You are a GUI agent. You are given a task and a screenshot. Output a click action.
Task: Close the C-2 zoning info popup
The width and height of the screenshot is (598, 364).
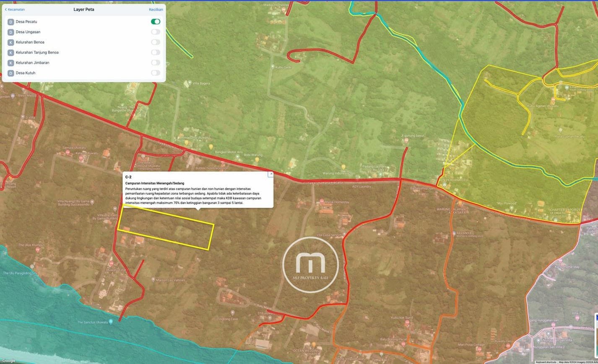[271, 174]
